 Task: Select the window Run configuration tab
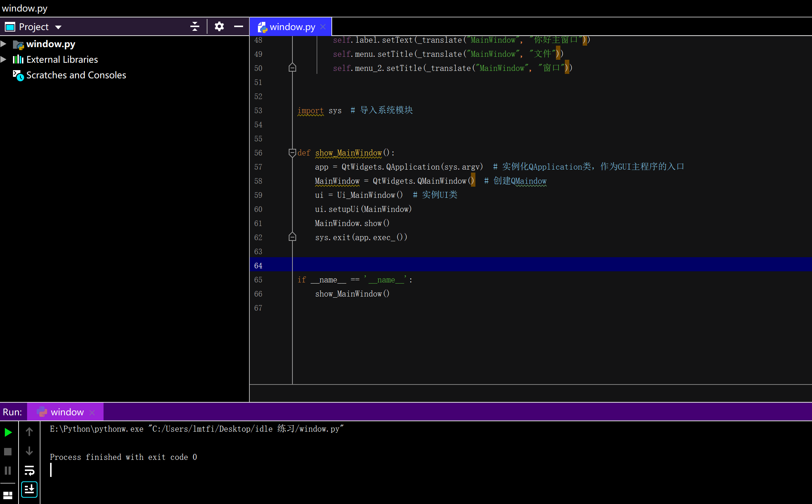[65, 412]
